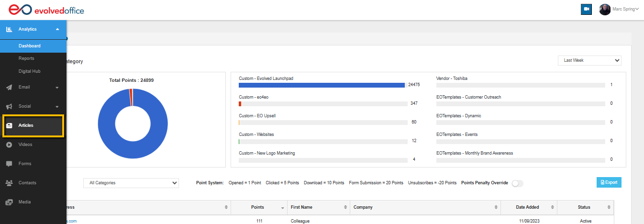The width and height of the screenshot is (644, 224).
Task: Expand the Social submenu arrow
Action: (57, 106)
